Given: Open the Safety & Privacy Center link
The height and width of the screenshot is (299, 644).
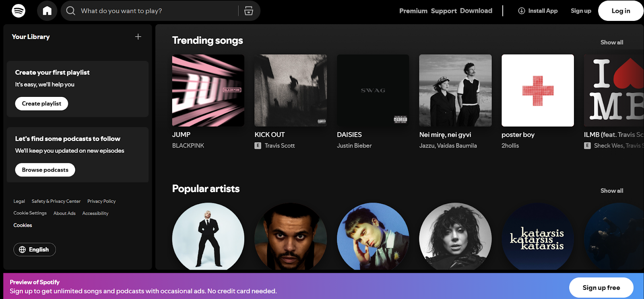Looking at the screenshot, I should [56, 201].
